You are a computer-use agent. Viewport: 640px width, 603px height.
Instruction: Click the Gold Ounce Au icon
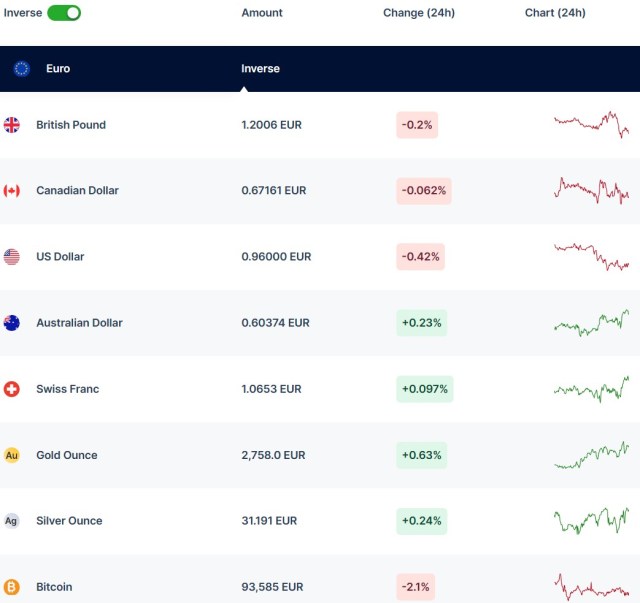tap(12, 455)
